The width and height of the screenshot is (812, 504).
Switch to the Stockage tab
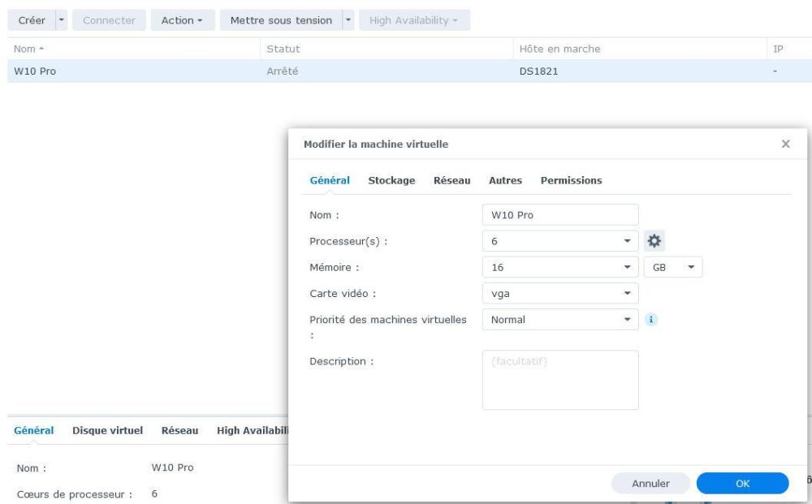click(391, 181)
